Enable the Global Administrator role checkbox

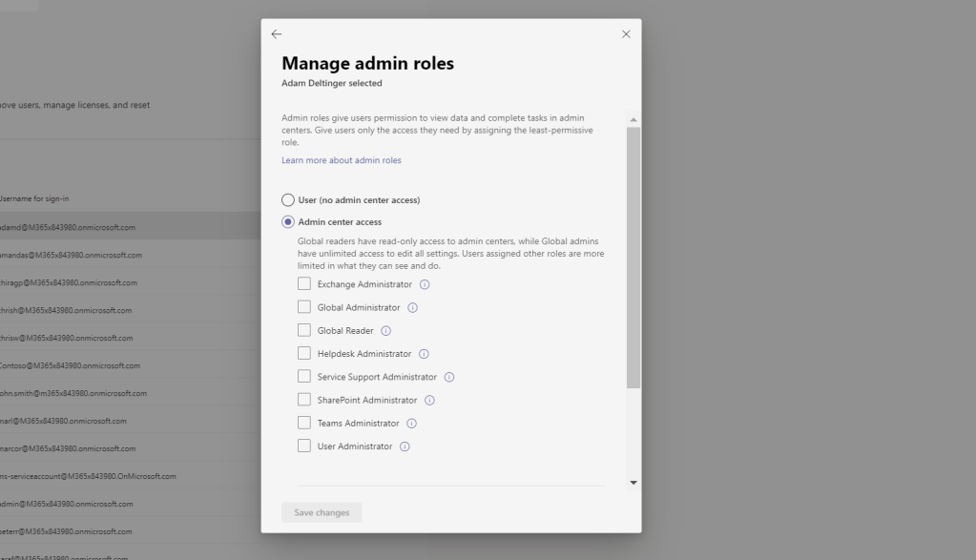pos(304,307)
